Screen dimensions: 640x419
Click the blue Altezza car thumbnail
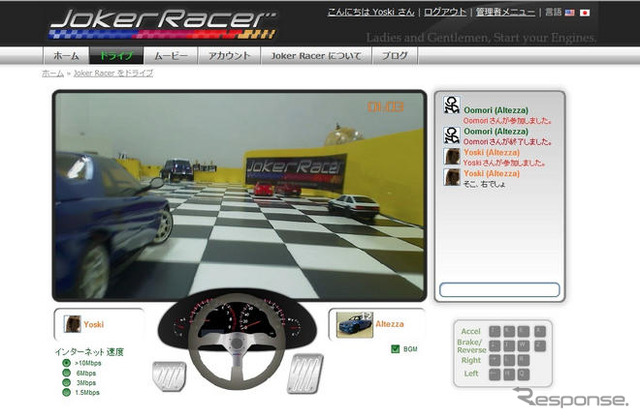pos(354,325)
